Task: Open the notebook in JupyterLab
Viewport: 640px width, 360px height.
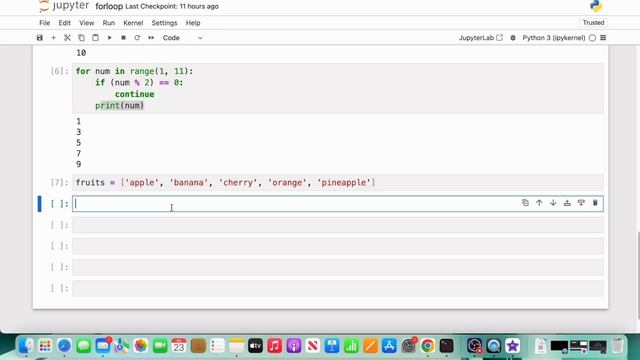Action: click(x=480, y=38)
